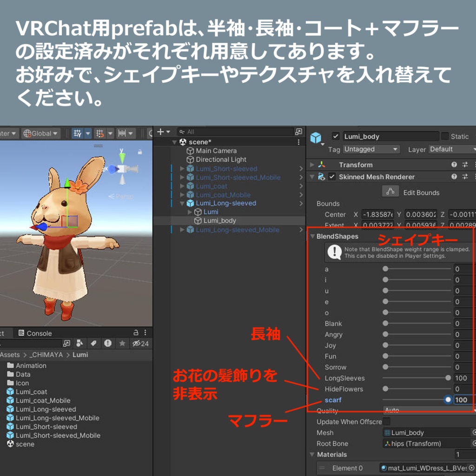The image size is (476, 476).
Task: Click the ruler snap increment icon
Action: 122,133
